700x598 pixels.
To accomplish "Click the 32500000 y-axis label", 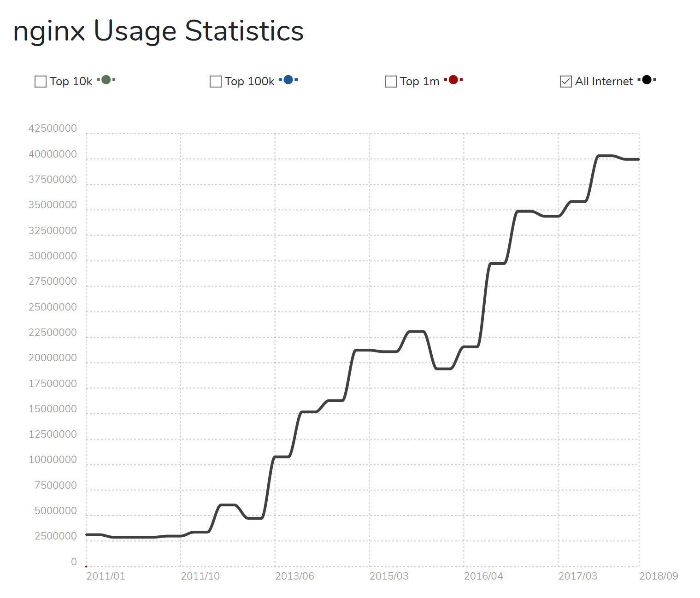I will (x=53, y=231).
